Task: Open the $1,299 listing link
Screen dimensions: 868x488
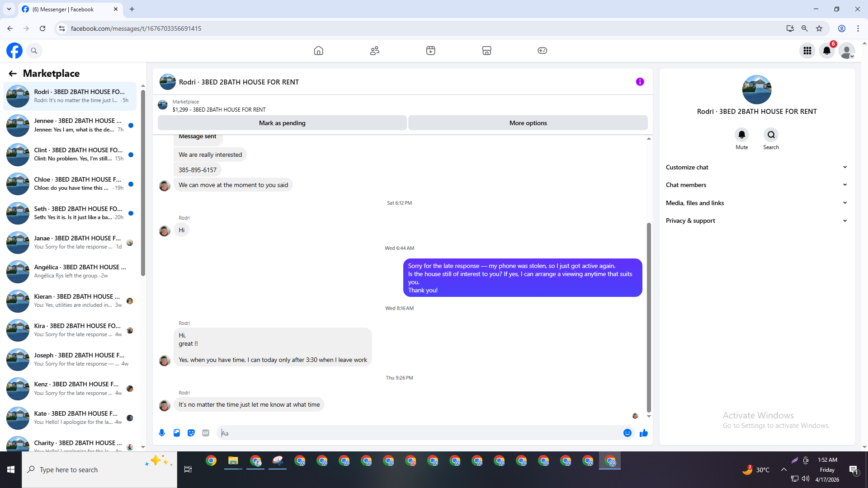Action: point(219,110)
